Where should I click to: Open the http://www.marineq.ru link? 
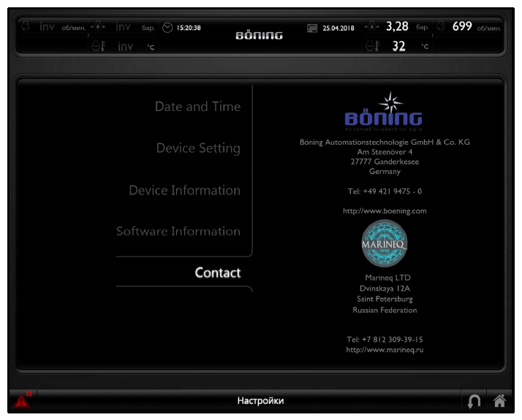click(385, 350)
